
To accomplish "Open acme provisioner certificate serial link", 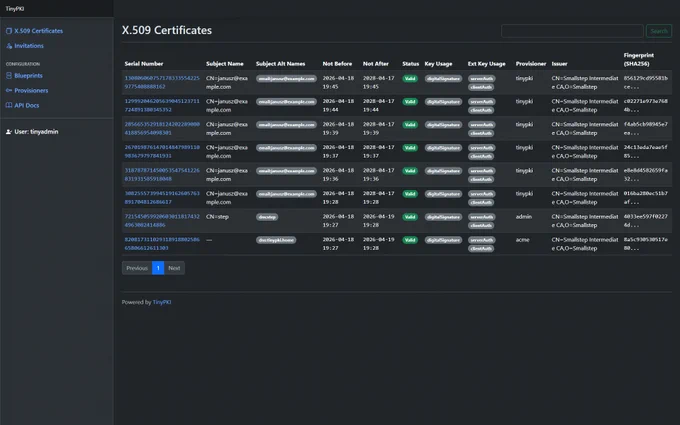I will pyautogui.click(x=162, y=244).
